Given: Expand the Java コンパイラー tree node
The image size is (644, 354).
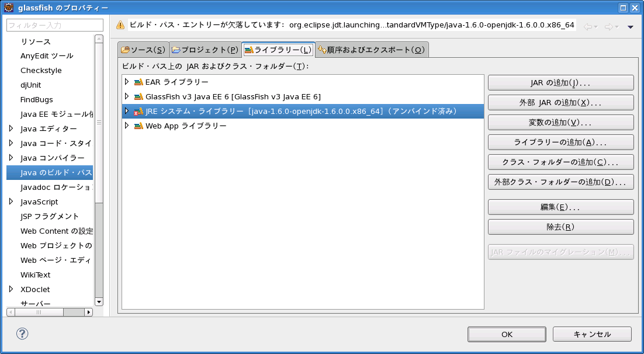Looking at the screenshot, I should pyautogui.click(x=11, y=158).
